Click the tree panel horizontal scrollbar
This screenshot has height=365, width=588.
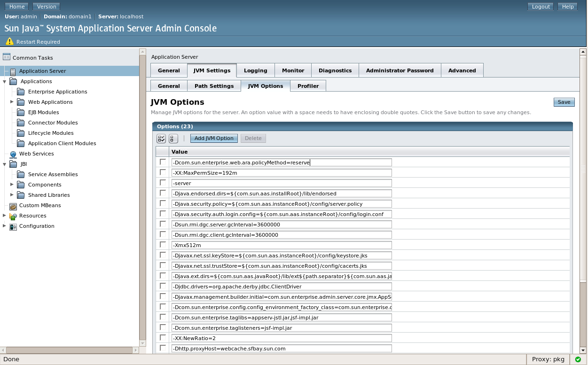[70, 350]
